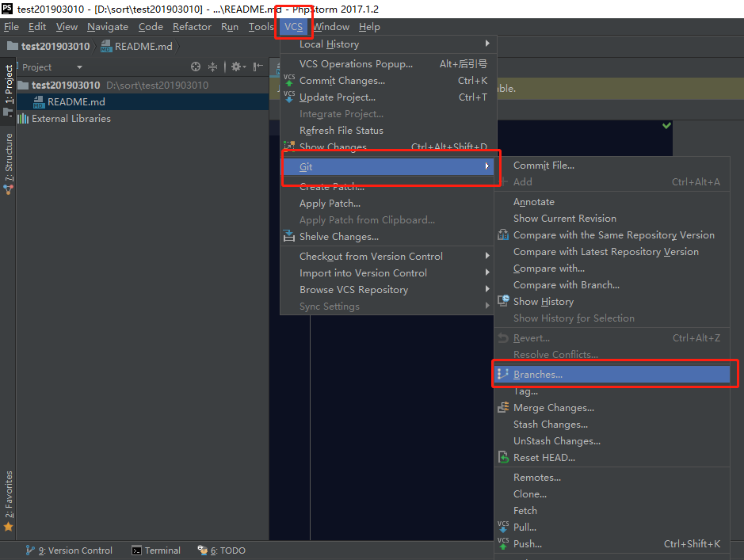The height and width of the screenshot is (560, 744).
Task: Click the Show History clock icon
Action: click(503, 301)
